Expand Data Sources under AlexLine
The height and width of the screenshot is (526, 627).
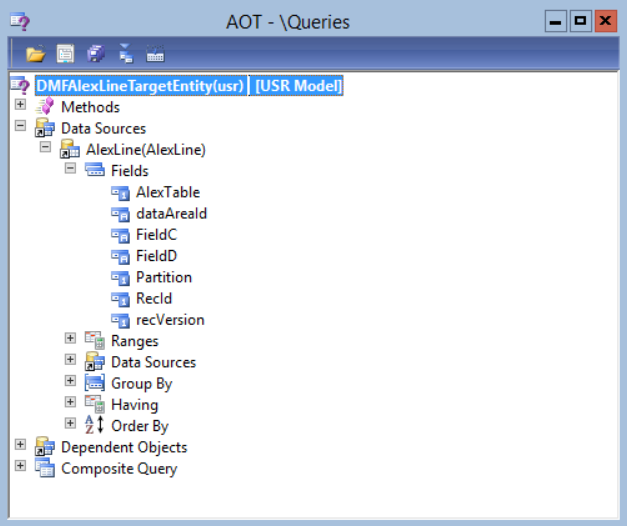tap(70, 359)
